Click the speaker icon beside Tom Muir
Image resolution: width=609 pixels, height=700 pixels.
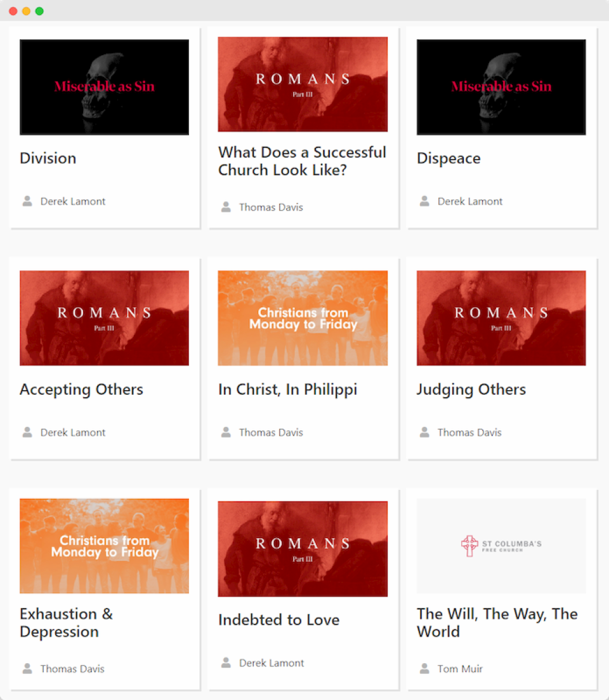click(424, 668)
